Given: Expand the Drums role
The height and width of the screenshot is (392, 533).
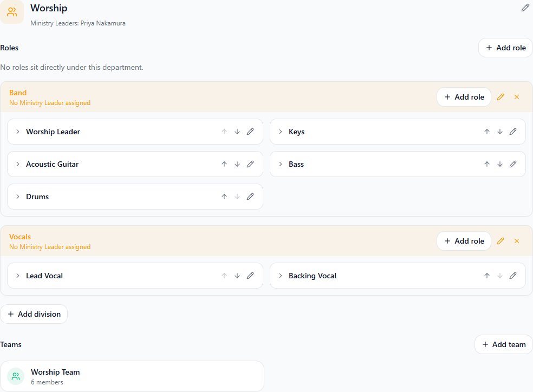Looking at the screenshot, I should 18,197.
